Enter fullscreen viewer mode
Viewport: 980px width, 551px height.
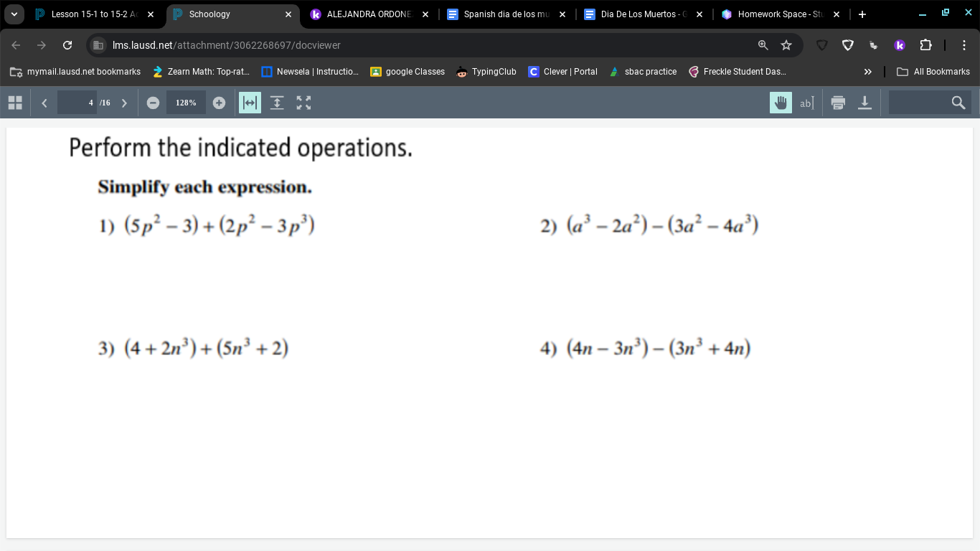[x=304, y=103]
